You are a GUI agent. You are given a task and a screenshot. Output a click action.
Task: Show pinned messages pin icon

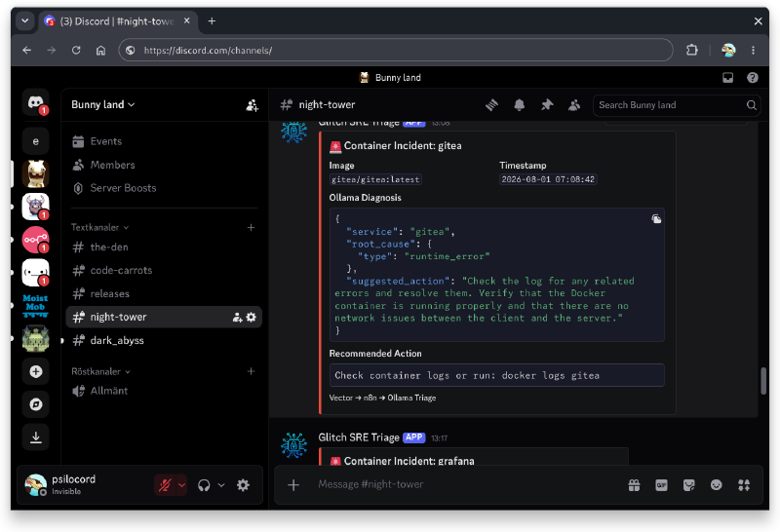[x=547, y=105]
